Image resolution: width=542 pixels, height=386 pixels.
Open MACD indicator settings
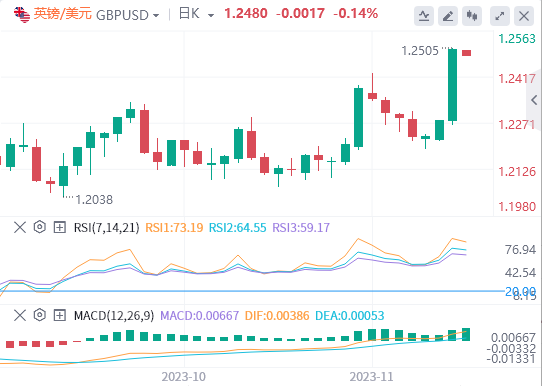click(40, 315)
